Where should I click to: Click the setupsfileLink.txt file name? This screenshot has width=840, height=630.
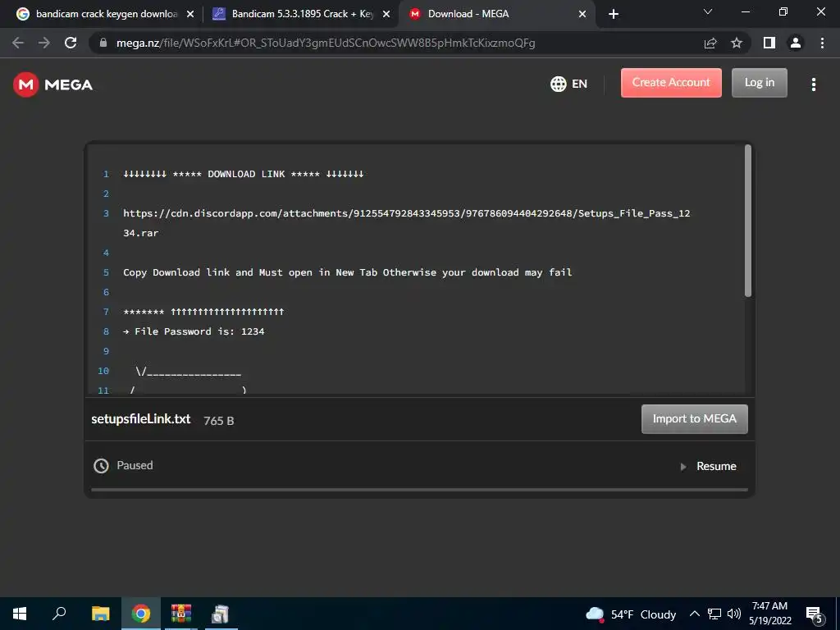pyautogui.click(x=141, y=419)
